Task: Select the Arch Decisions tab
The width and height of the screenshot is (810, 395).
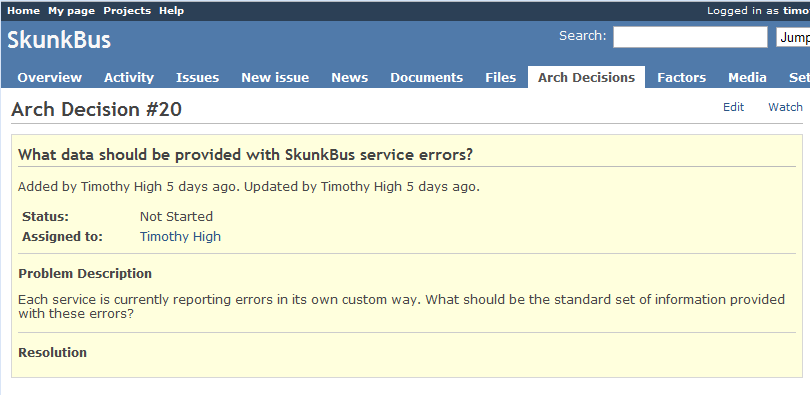Action: point(586,77)
